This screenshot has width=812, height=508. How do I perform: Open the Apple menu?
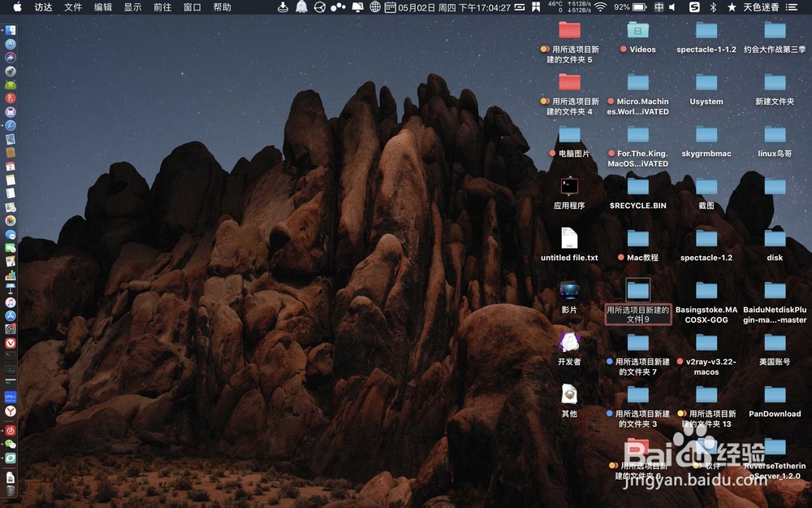[17, 7]
